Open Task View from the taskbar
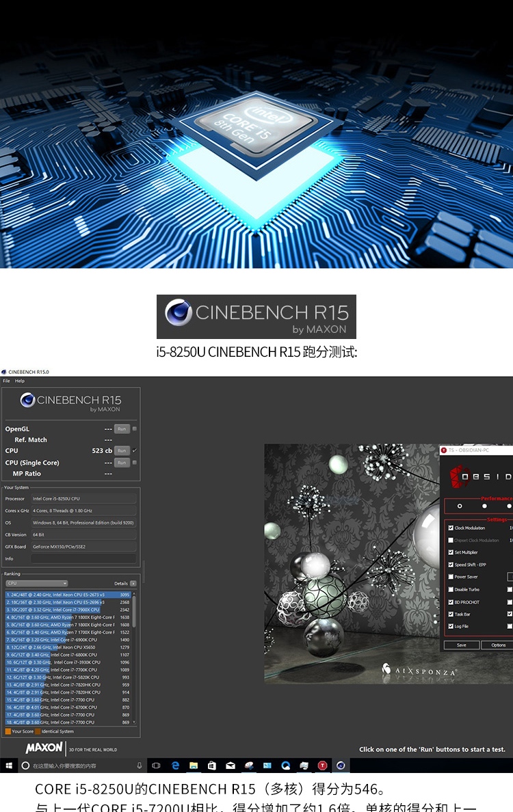 tap(156, 766)
